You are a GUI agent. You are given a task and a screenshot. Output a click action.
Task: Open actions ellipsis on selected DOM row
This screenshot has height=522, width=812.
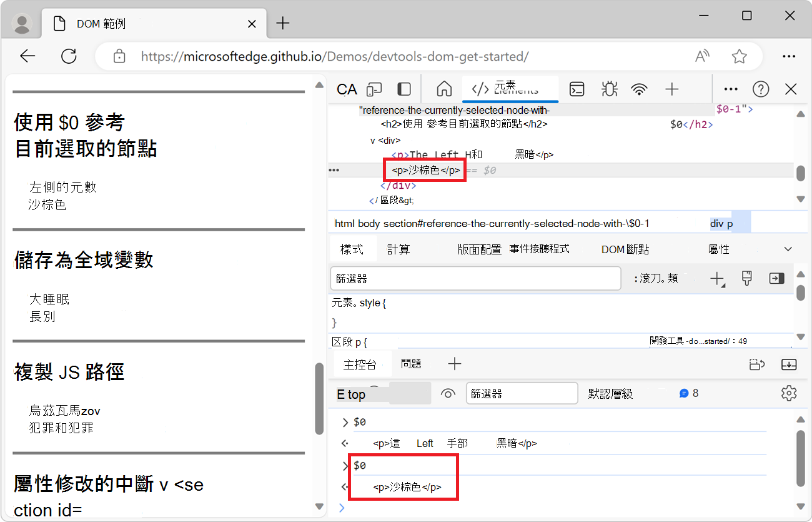click(x=334, y=170)
